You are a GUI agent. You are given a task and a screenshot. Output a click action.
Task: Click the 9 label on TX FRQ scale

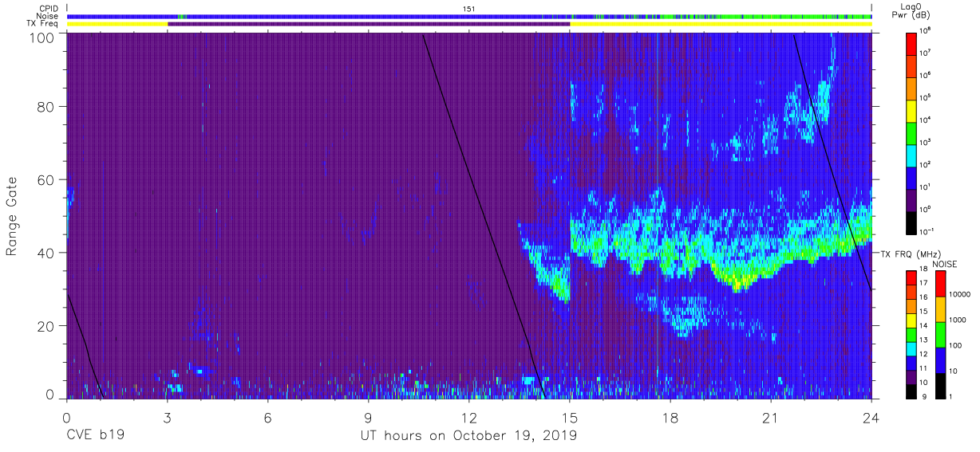tap(923, 396)
